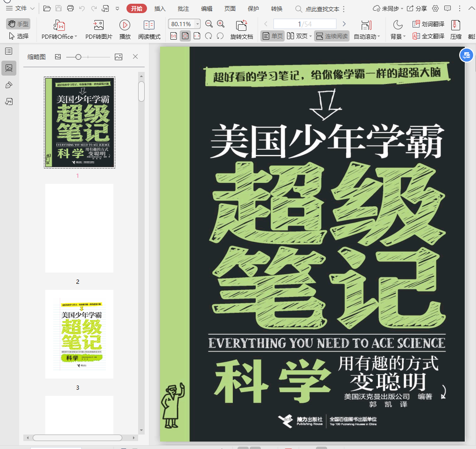
Task: Click 旋转文档 rotate document
Action: coord(242,30)
